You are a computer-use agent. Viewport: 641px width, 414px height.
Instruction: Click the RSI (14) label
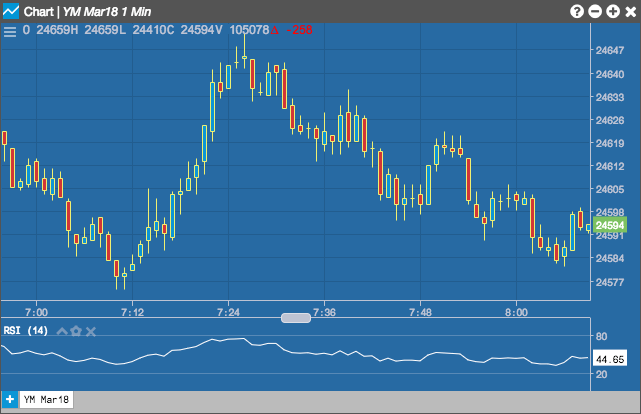point(25,330)
